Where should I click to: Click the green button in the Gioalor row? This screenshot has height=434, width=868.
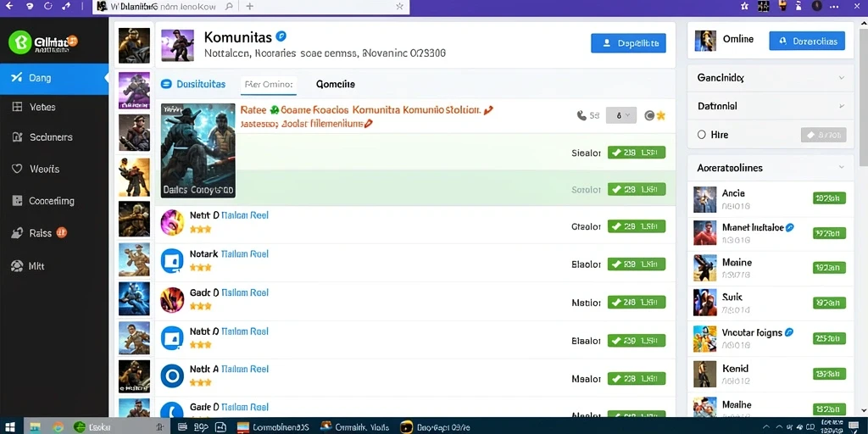[637, 226]
